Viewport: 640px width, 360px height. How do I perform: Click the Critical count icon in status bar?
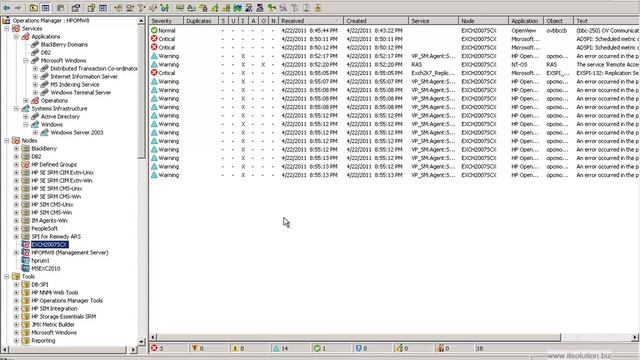[x=154, y=348]
